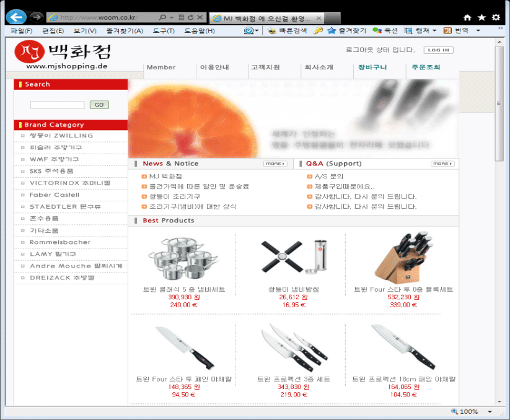Open the 즐겨찾기(A) menu
The image size is (510, 420).
125,31
